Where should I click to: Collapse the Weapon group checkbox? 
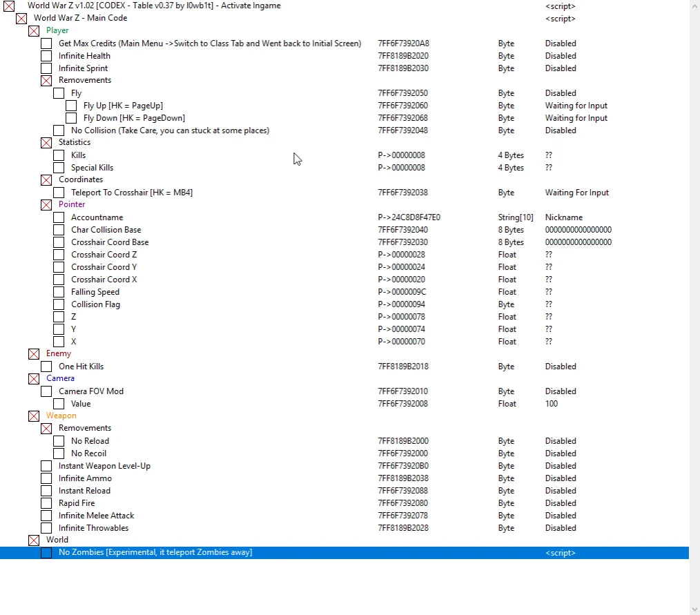pyautogui.click(x=34, y=416)
